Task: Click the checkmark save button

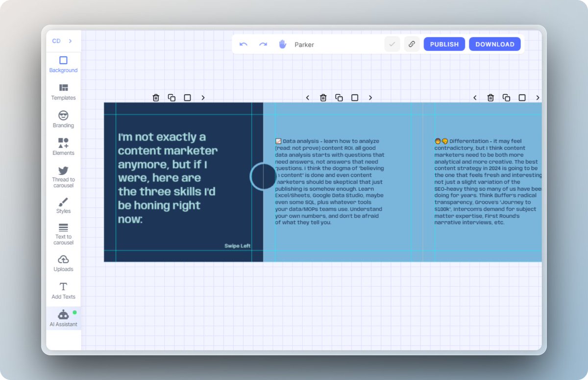Action: click(392, 44)
